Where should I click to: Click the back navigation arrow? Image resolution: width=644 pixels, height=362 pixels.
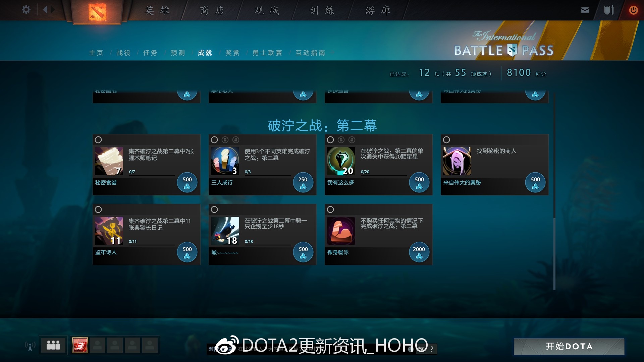pyautogui.click(x=45, y=9)
